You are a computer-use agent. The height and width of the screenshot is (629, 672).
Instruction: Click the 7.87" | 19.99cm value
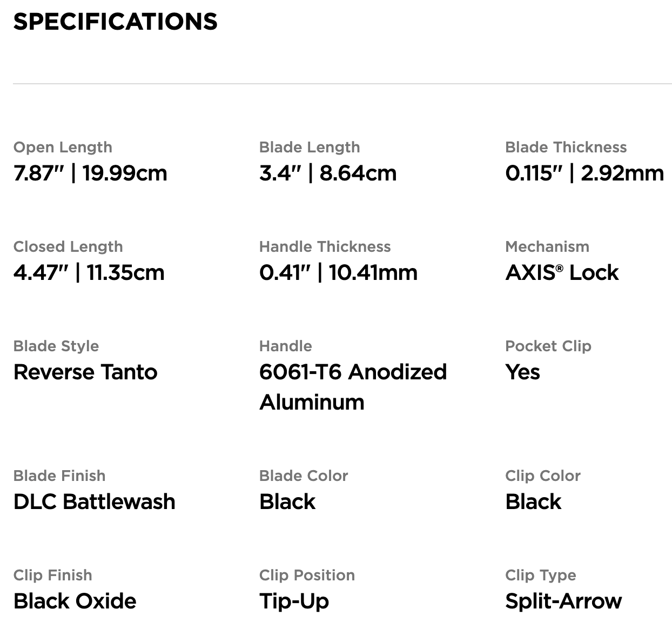(90, 173)
